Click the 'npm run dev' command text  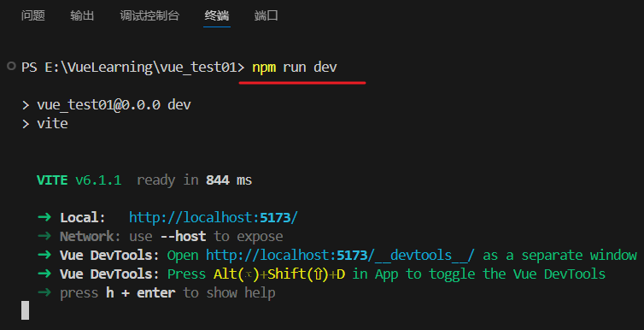click(x=295, y=67)
